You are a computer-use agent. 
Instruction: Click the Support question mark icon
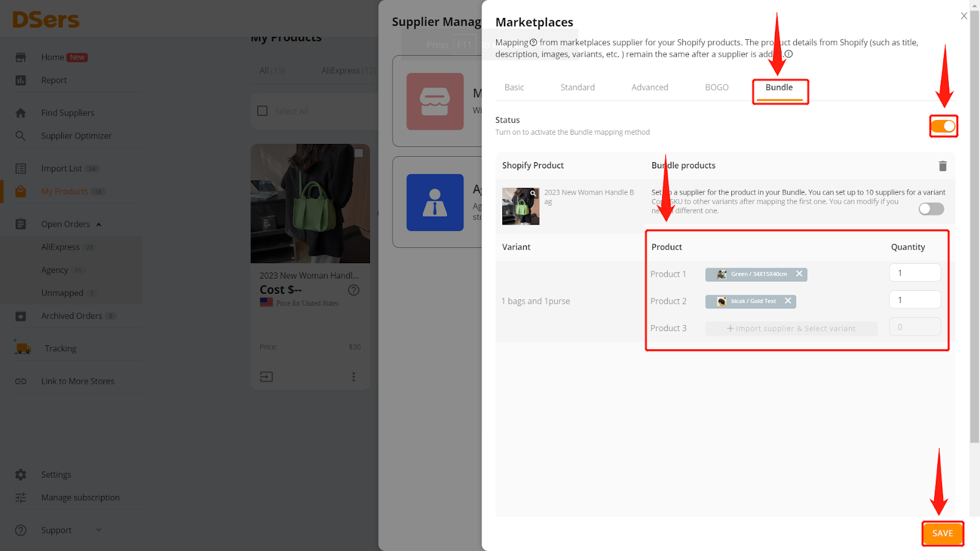click(x=21, y=530)
